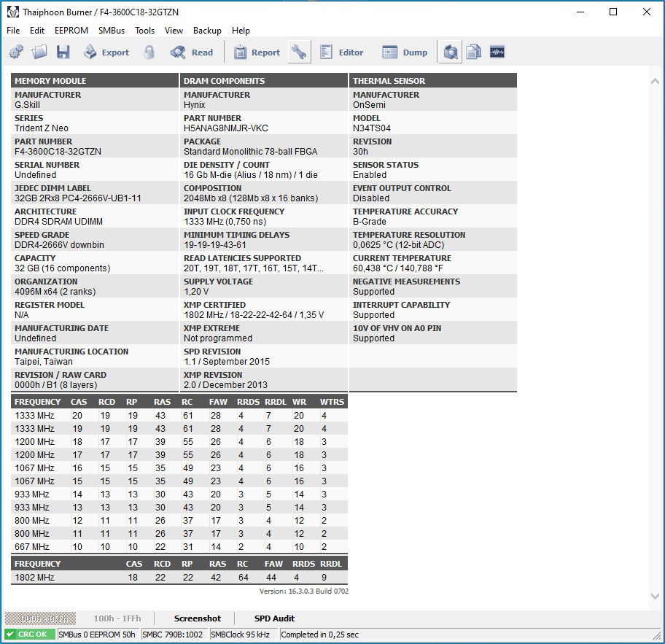Open the View menu
Viewport: 665px width, 644px height.
click(174, 31)
